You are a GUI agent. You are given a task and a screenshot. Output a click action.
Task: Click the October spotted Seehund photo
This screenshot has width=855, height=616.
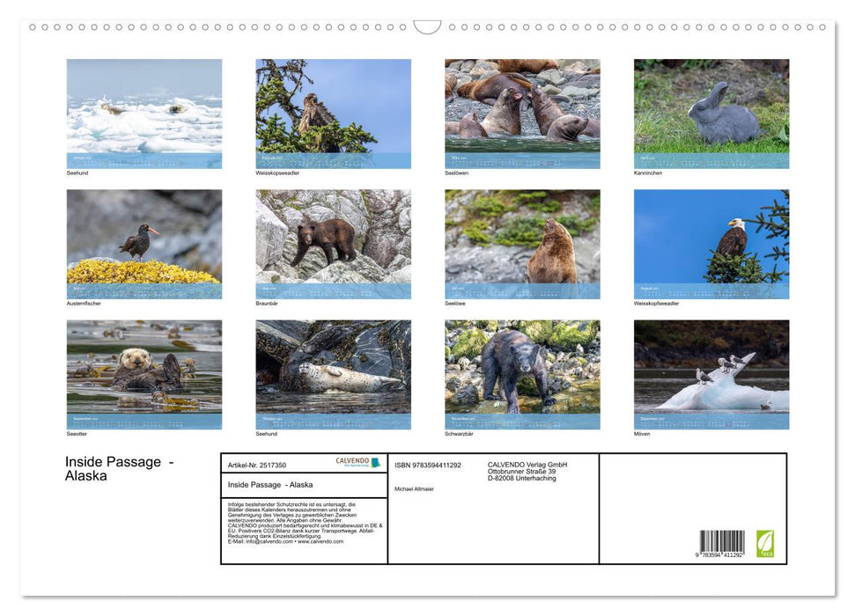(x=333, y=375)
